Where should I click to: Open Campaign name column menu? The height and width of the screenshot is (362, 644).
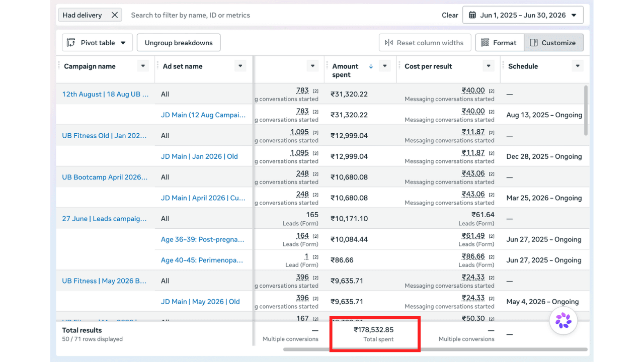point(143,66)
